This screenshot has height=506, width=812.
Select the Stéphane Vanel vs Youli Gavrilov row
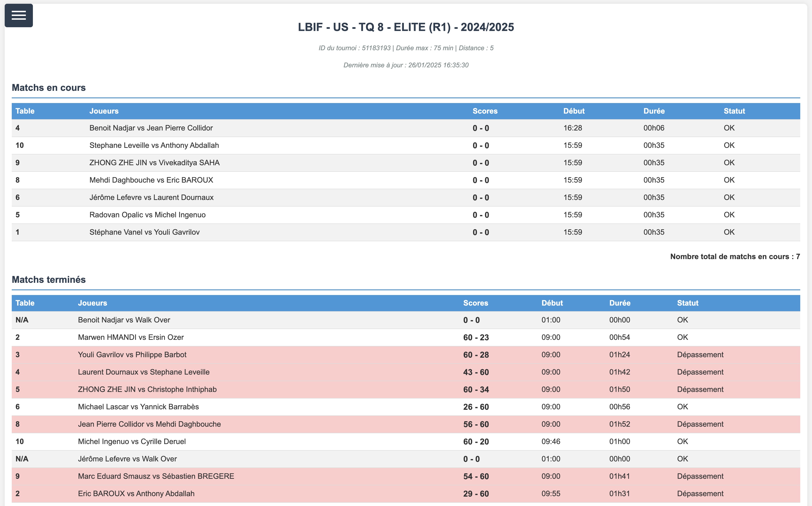(144, 232)
